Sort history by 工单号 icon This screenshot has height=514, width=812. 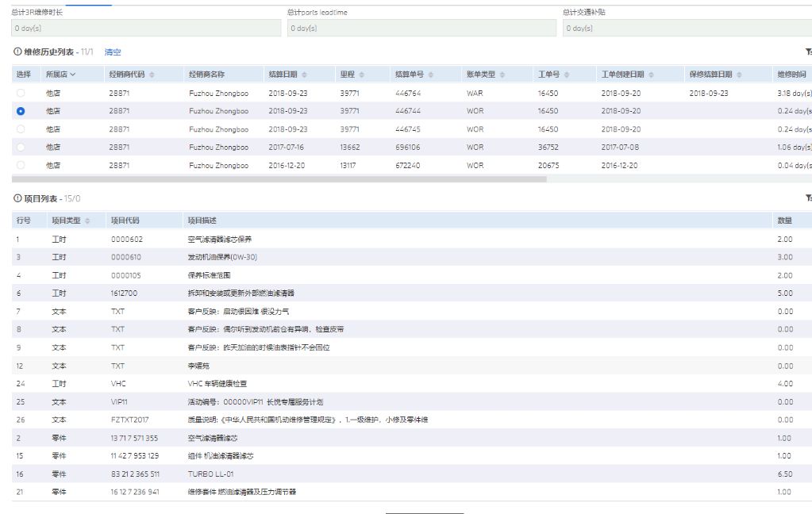tap(567, 75)
